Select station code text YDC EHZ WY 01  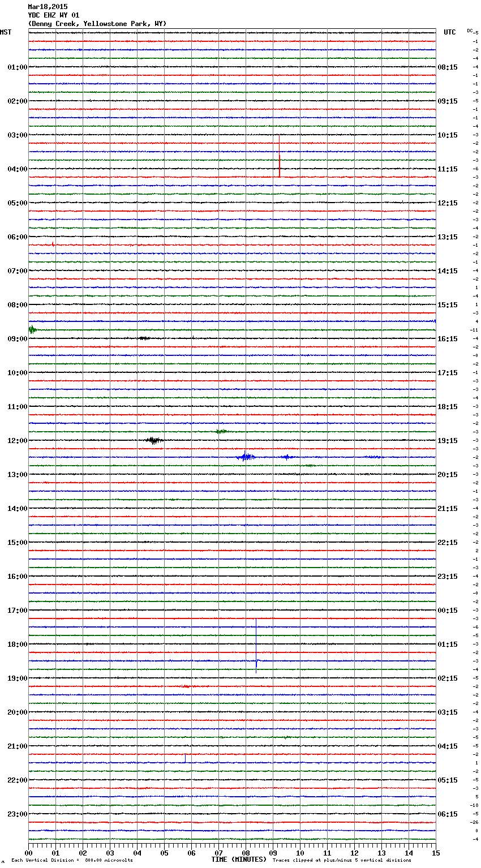pos(54,15)
